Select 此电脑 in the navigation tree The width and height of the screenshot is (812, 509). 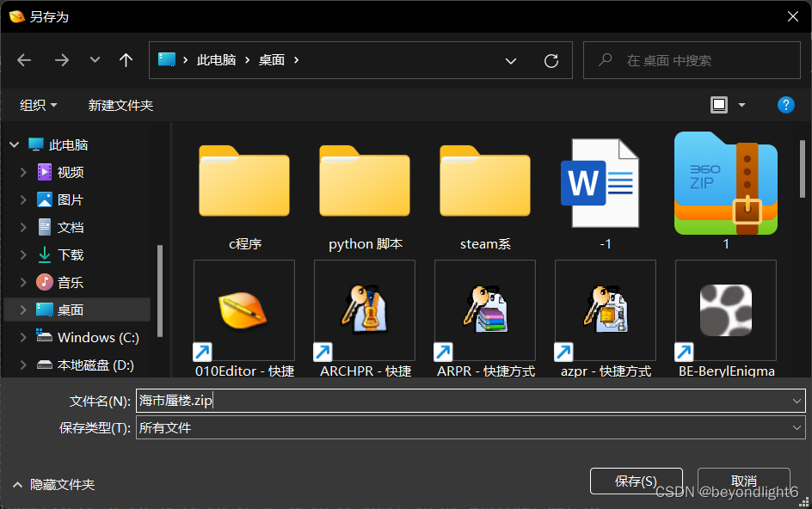(x=68, y=145)
